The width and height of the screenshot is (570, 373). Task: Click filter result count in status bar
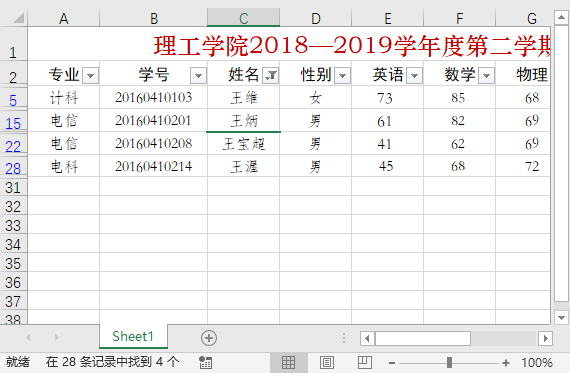[x=113, y=362]
